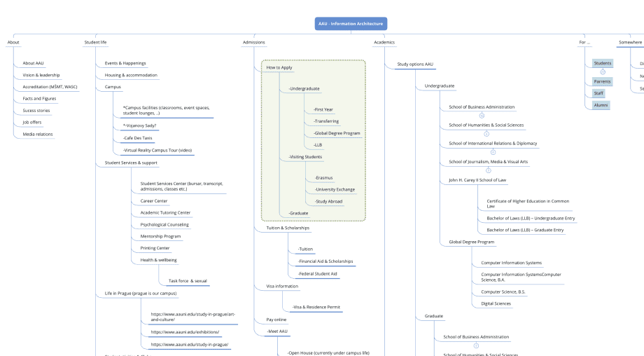Image resolution: width=644 pixels, height=356 pixels.
Task: Click the -Federal Student Aid node
Action: pyautogui.click(x=318, y=274)
